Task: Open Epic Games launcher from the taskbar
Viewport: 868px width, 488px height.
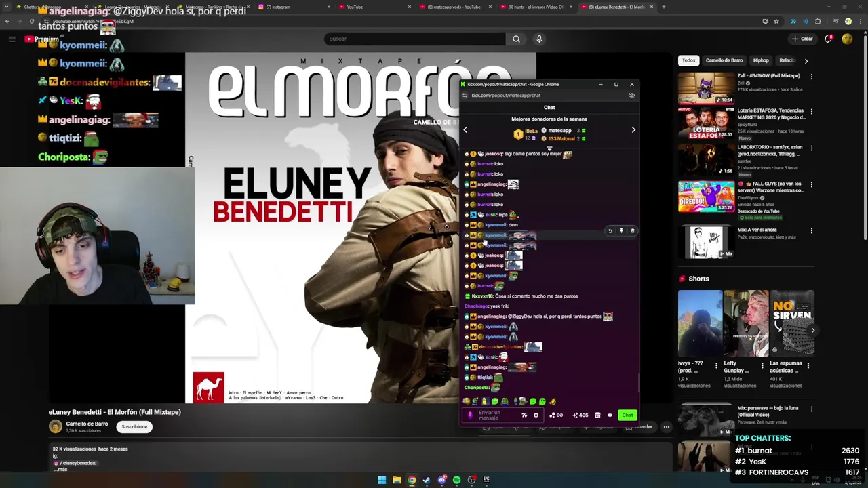Action: (x=486, y=480)
